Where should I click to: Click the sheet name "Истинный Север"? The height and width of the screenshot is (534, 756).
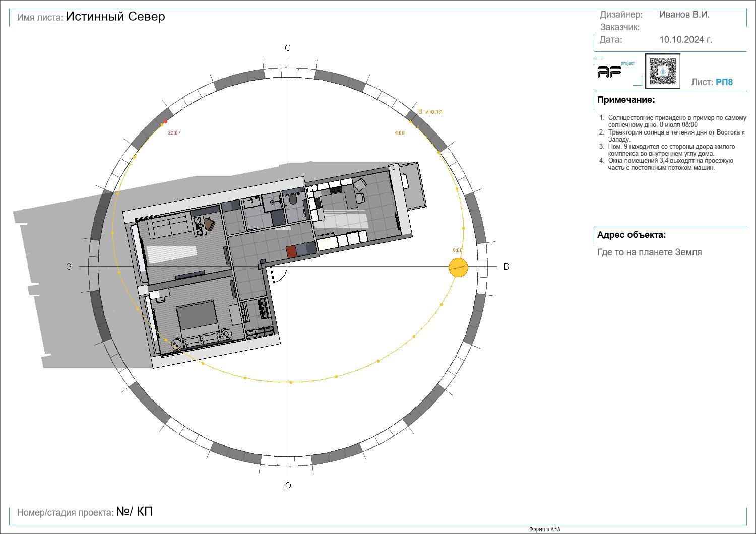(115, 17)
